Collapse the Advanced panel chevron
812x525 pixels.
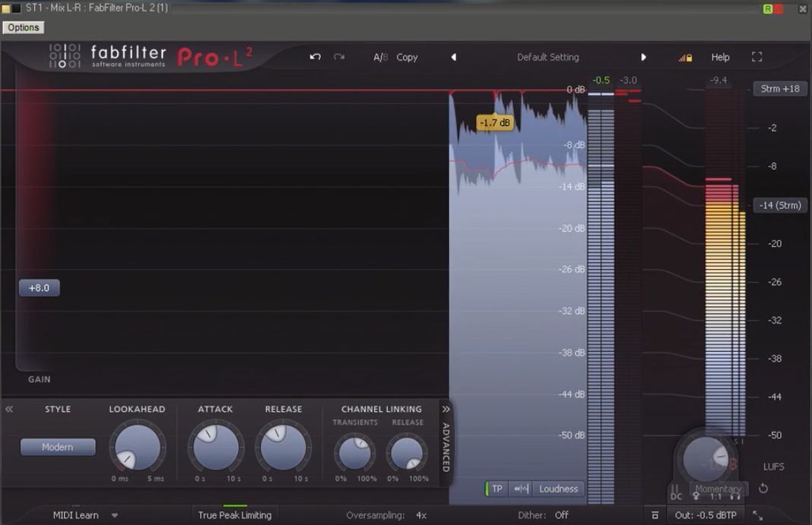click(x=446, y=410)
